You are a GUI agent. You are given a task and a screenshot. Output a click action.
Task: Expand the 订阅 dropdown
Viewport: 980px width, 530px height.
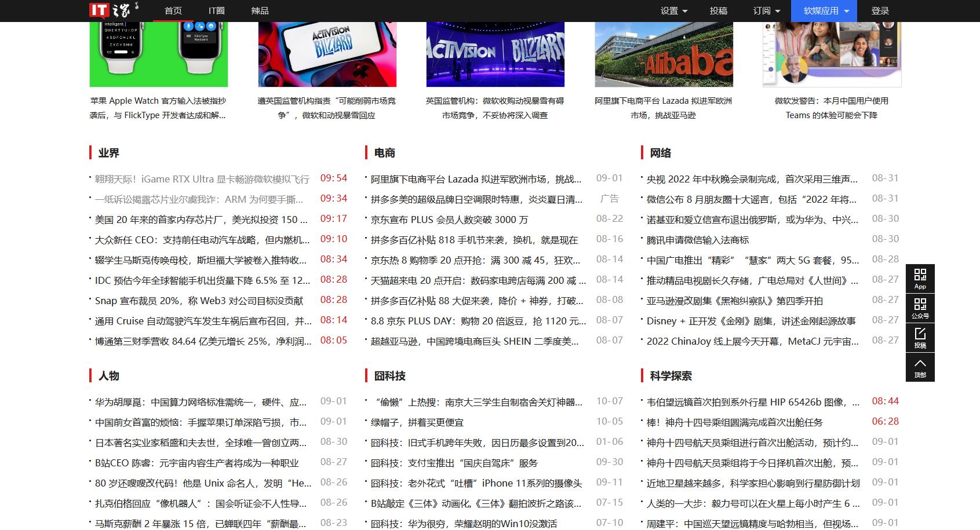tap(767, 11)
